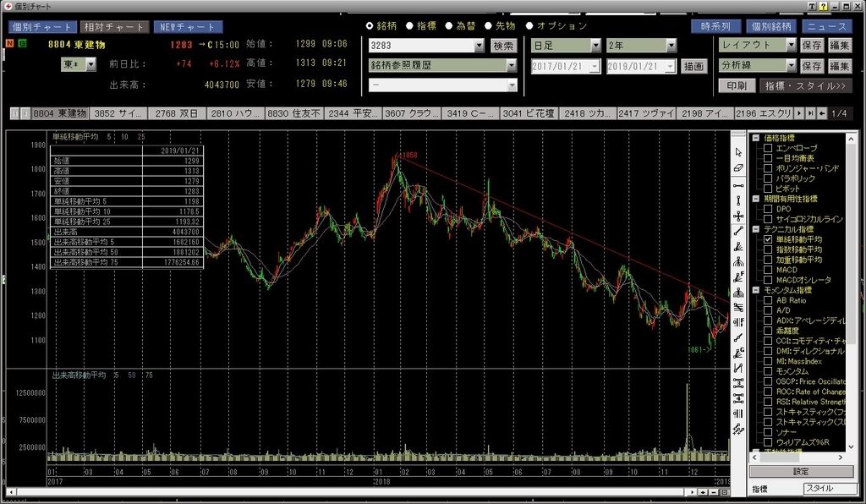Click the 描画 draw button
Viewport: 866px width, 504px height.
click(693, 66)
